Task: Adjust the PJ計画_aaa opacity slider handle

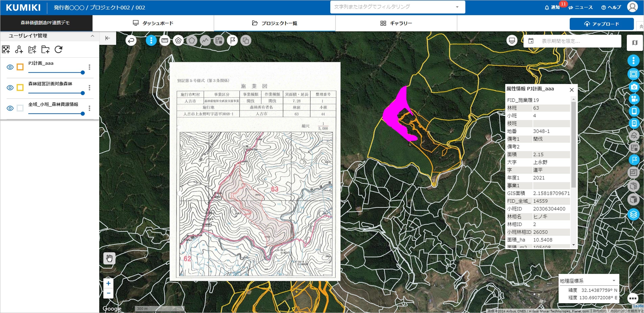Action: 83,73
